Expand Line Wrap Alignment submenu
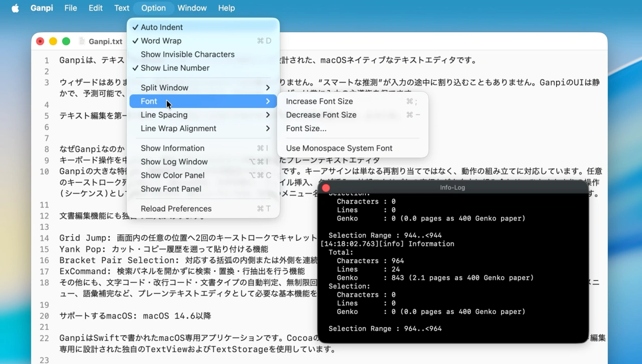 203,128
